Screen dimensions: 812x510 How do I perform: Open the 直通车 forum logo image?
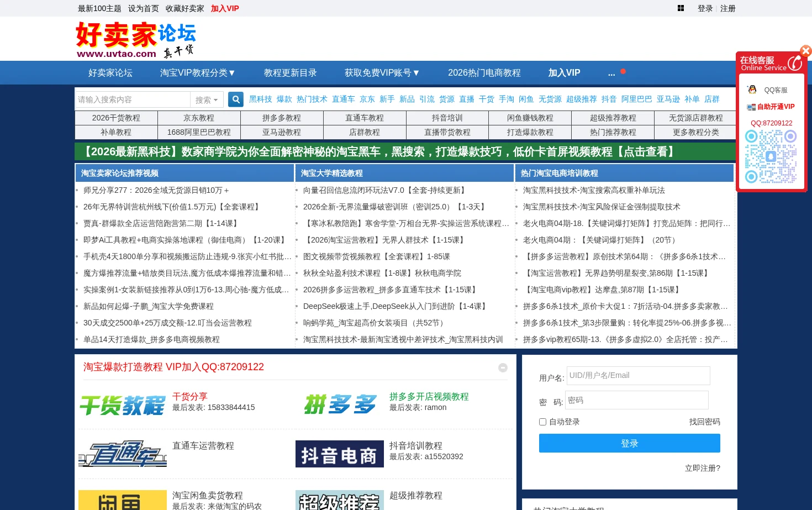coord(123,454)
